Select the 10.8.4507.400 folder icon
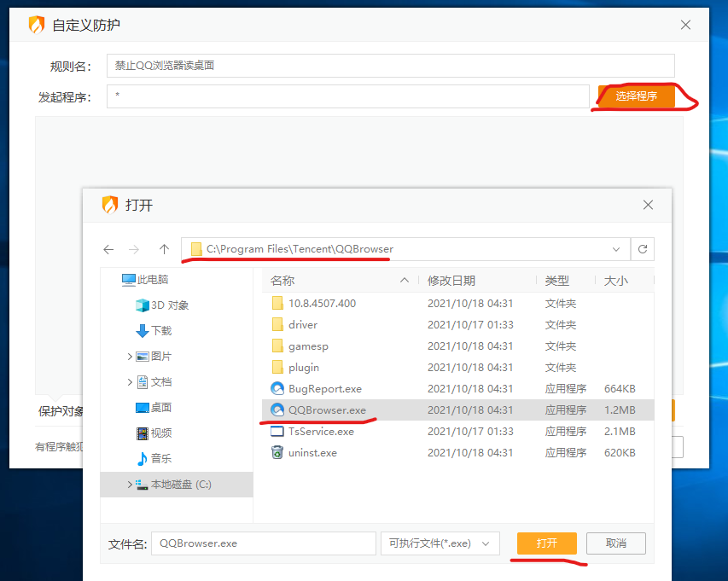The height and width of the screenshot is (581, 728). (x=277, y=303)
